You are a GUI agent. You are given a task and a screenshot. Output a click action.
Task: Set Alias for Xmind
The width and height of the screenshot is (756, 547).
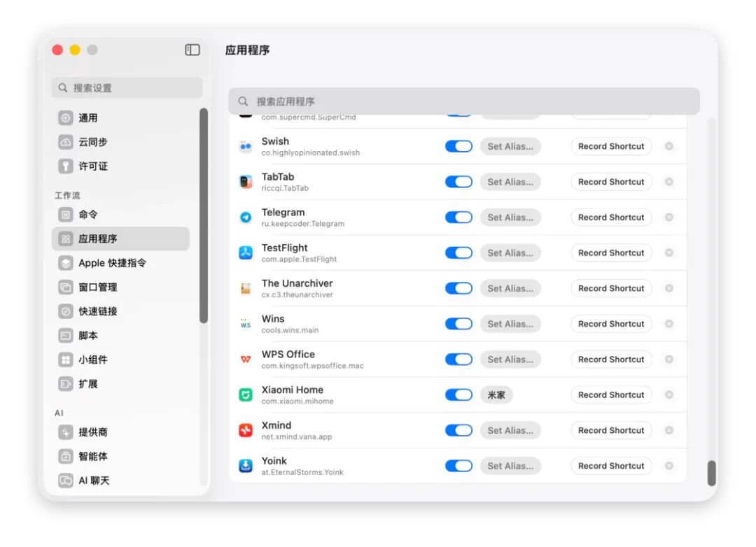pyautogui.click(x=510, y=430)
